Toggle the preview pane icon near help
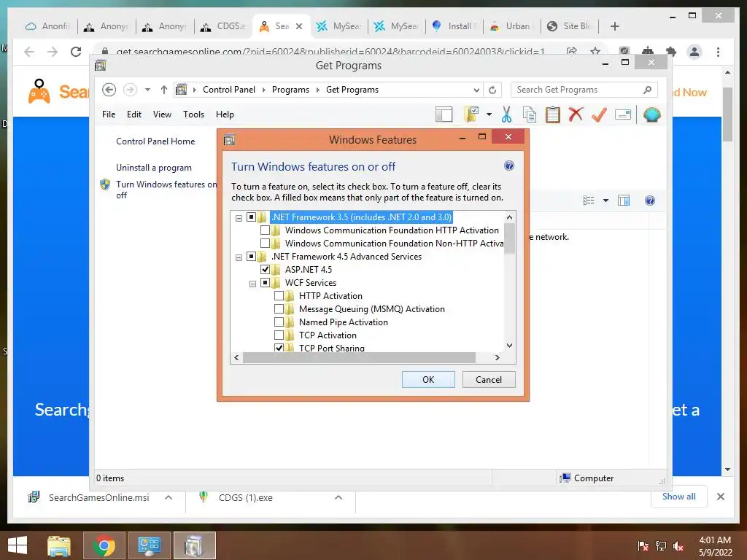This screenshot has height=560, width=747. click(x=624, y=201)
